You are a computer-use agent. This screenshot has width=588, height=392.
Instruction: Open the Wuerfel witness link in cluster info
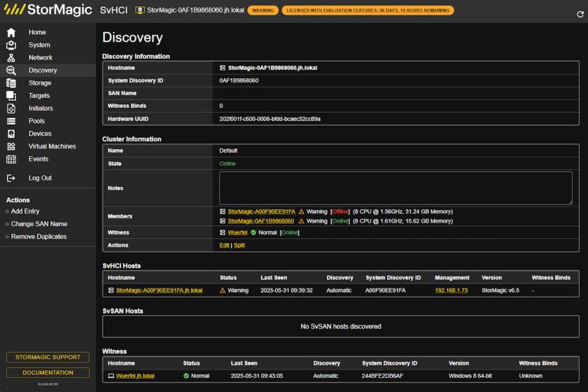[237, 232]
